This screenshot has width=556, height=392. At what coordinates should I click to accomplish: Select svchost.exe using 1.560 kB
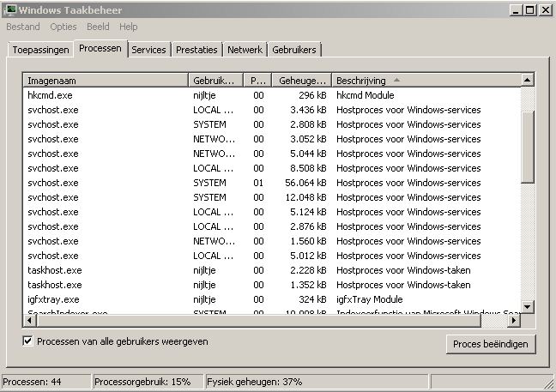point(272,241)
